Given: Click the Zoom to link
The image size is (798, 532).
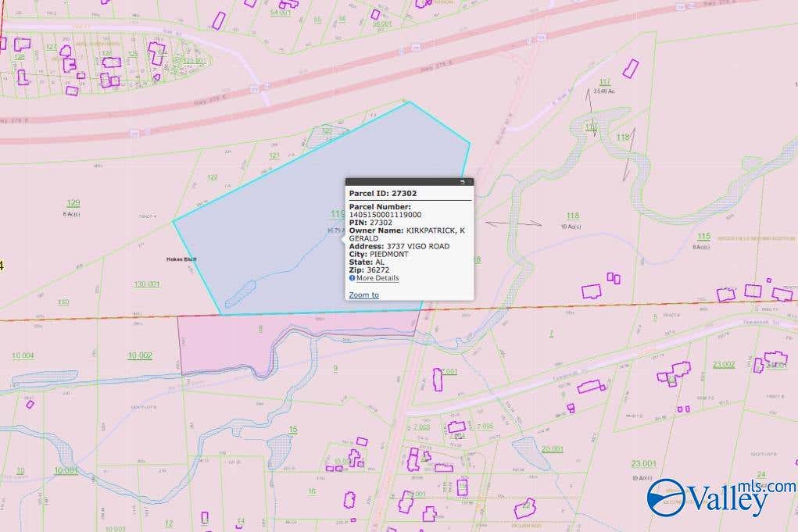Looking at the screenshot, I should (x=364, y=295).
